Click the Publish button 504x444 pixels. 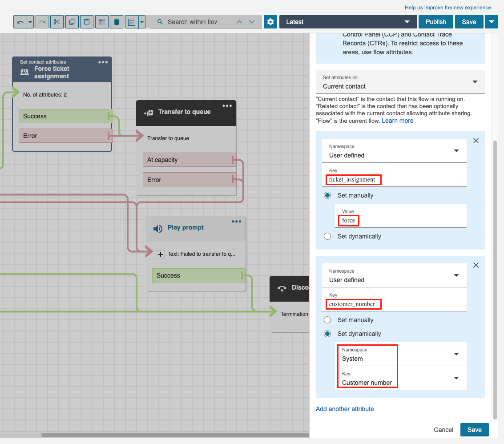coord(435,22)
